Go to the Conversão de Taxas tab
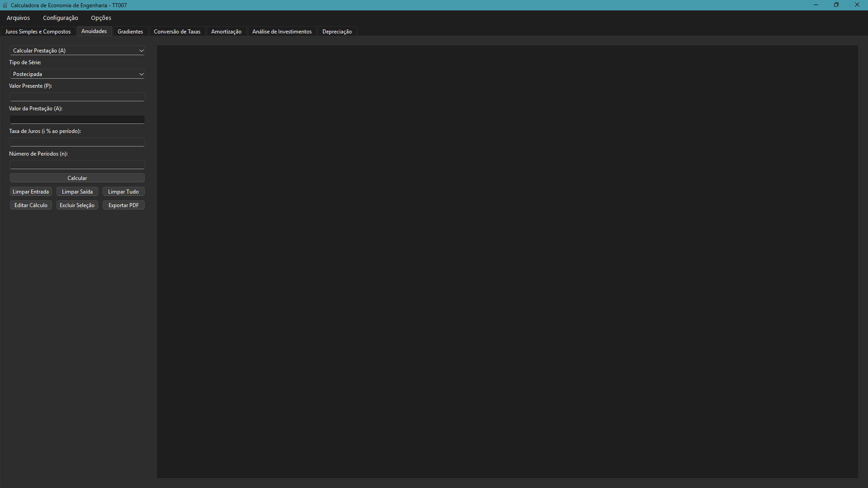868x488 pixels. (x=177, y=32)
